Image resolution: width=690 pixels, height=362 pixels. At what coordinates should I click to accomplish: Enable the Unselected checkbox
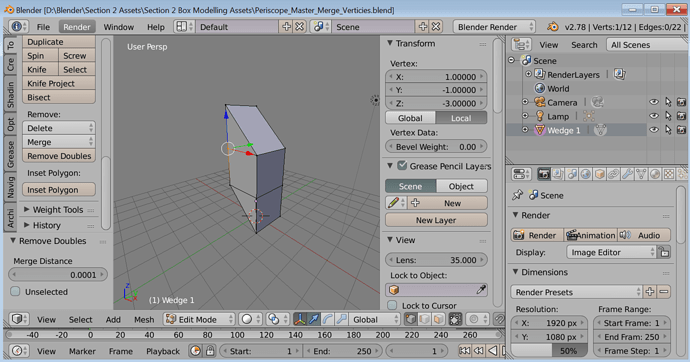[x=15, y=291]
